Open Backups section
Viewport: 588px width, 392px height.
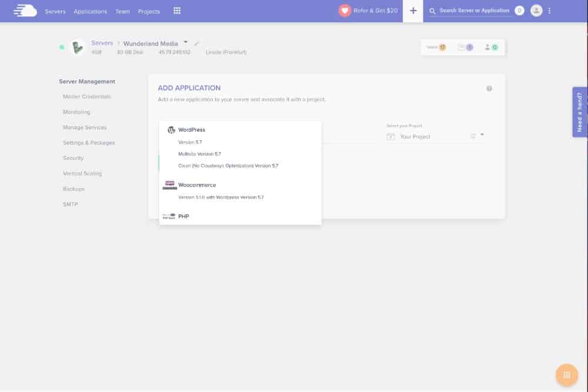74,189
